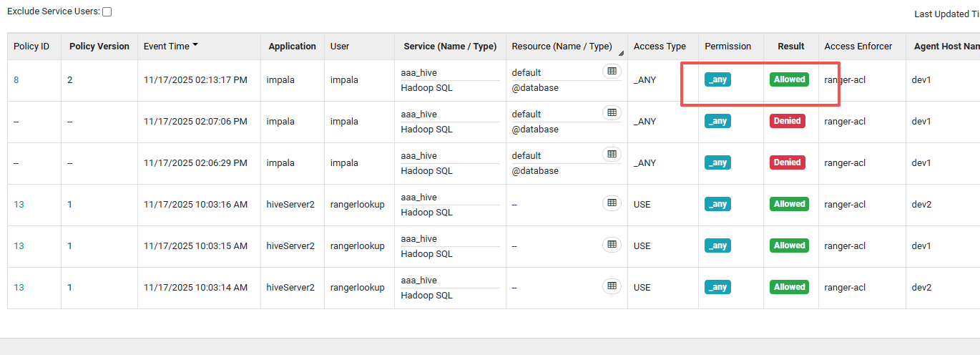
Task: Open resource details icon for 10:03:16 AM event
Action: pos(612,203)
